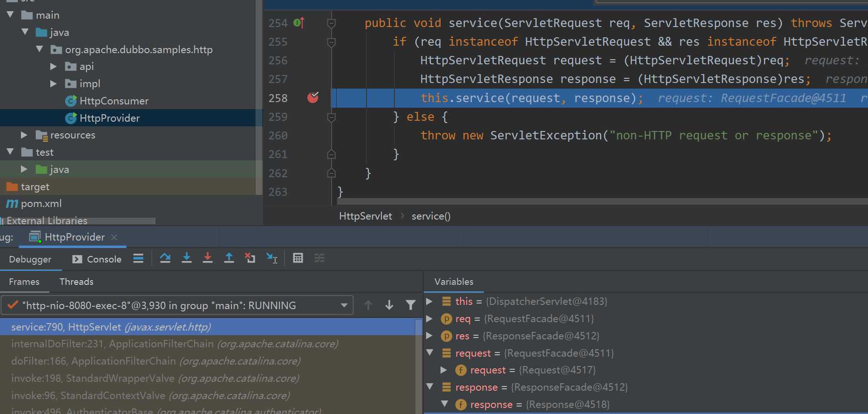The image size is (868, 414).
Task: Click the next frame down arrow
Action: [389, 305]
